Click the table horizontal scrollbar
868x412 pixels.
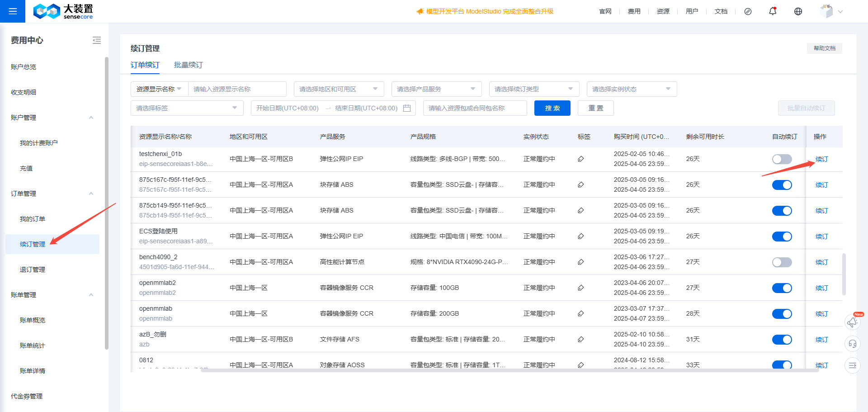[509, 370]
